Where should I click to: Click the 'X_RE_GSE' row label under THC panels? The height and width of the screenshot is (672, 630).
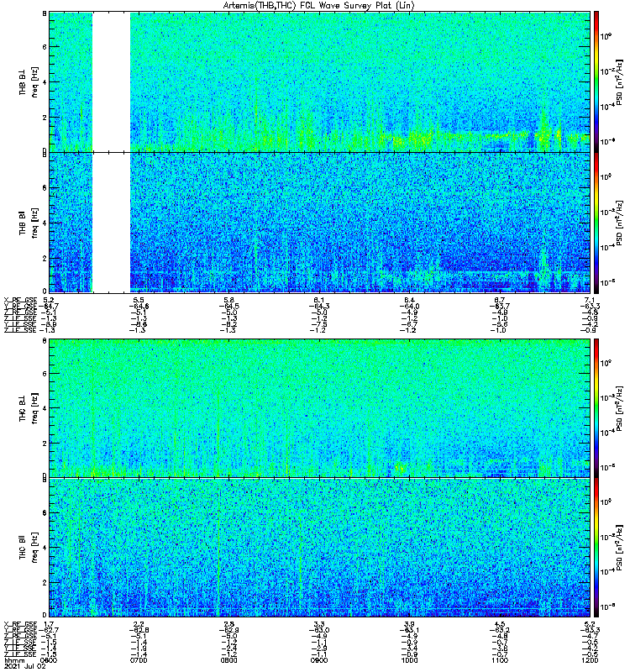20,624
